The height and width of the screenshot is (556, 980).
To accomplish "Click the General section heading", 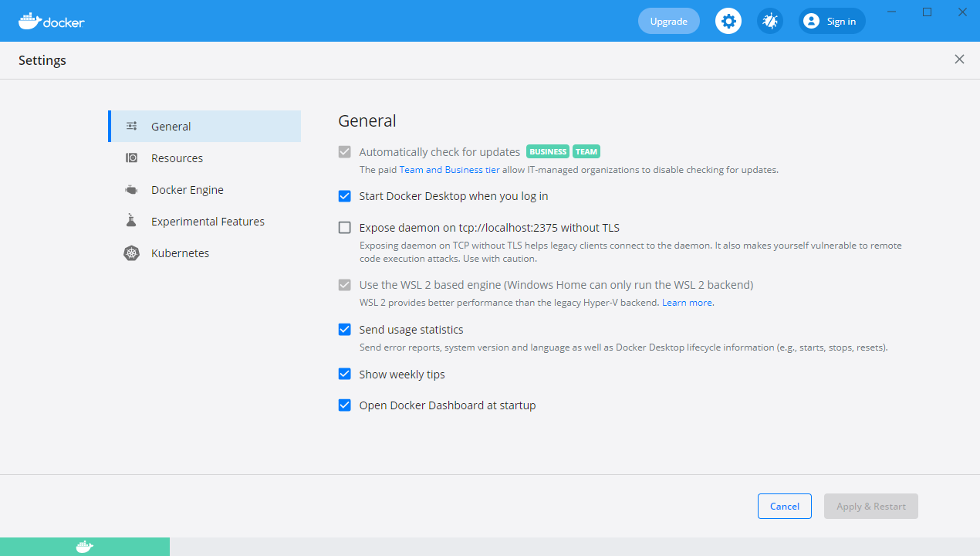I will 367,121.
